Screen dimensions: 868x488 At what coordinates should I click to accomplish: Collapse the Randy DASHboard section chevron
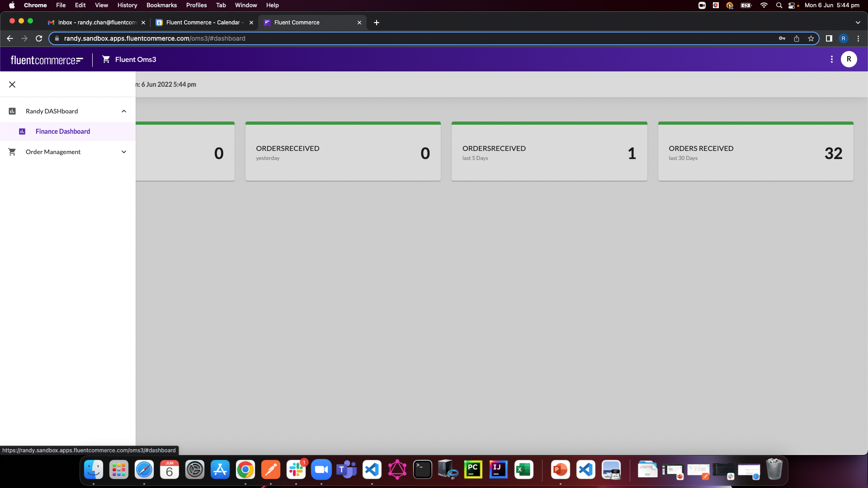point(124,111)
